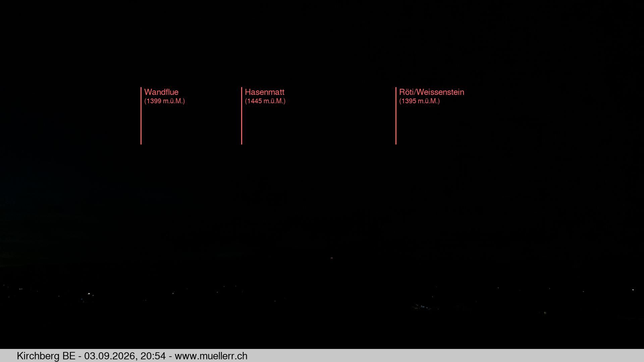Screen dimensions: 644x362
Task: Click the Wandflue peak label
Action: (x=161, y=92)
